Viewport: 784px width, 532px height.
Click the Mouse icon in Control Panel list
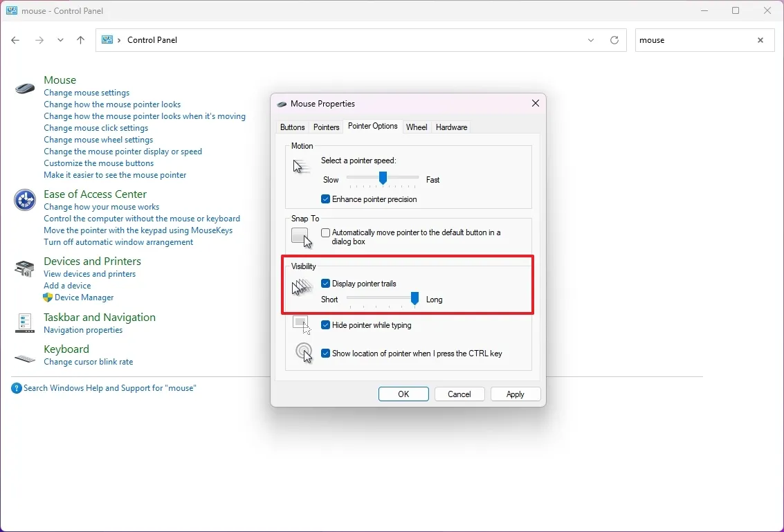(x=24, y=88)
